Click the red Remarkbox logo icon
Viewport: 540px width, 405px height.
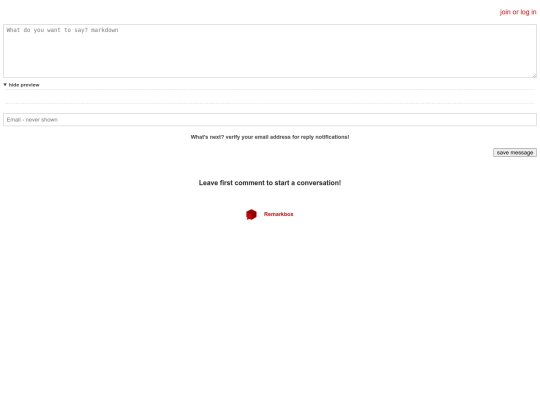pos(251,214)
